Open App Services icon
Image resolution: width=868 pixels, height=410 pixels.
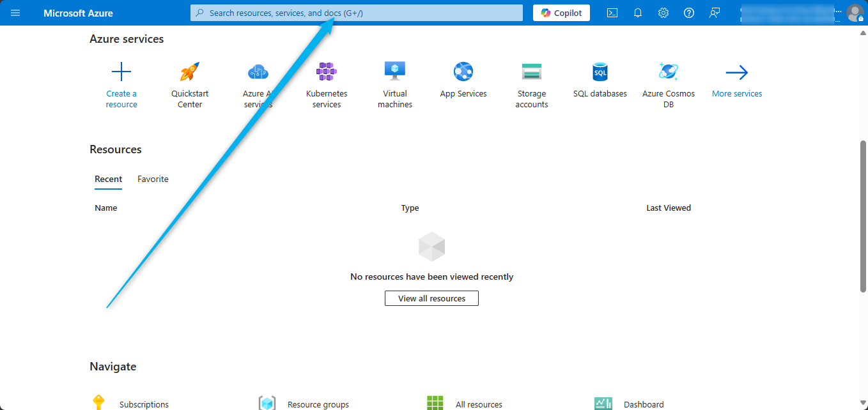pyautogui.click(x=463, y=72)
